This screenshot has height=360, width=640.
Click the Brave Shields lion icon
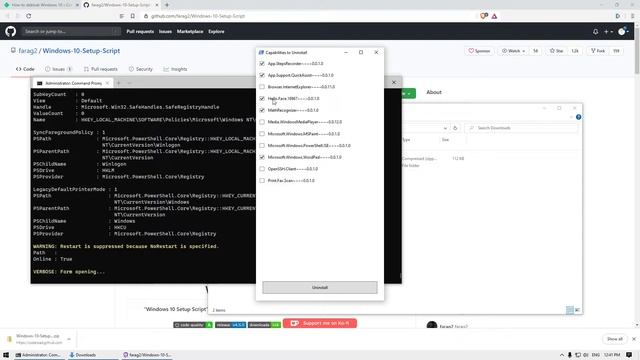(x=484, y=16)
